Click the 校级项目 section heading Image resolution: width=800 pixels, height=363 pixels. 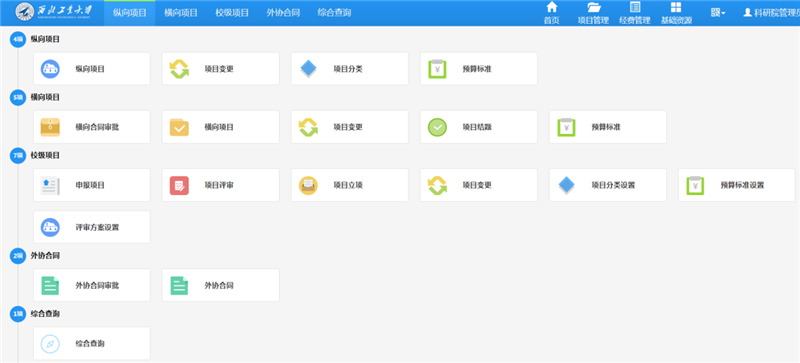click(45, 155)
